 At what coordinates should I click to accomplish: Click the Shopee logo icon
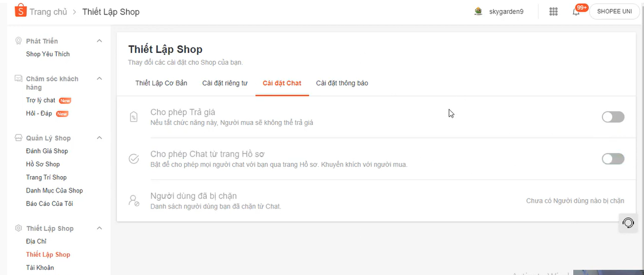tap(20, 11)
